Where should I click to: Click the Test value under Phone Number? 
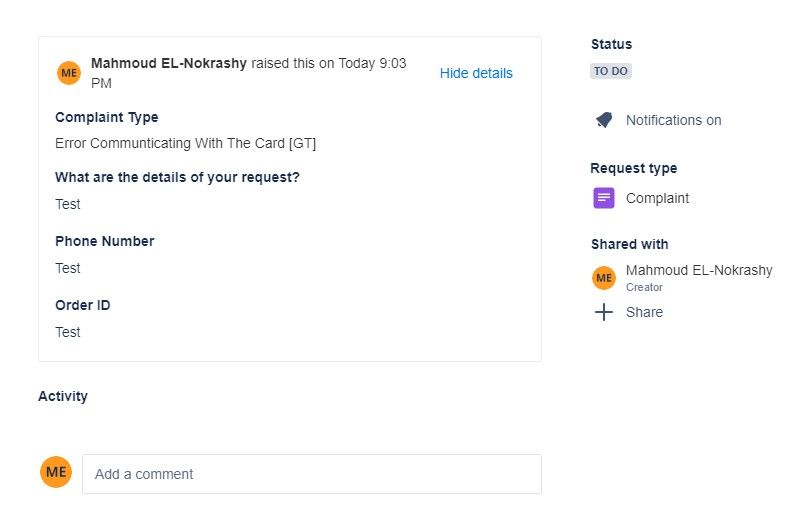coord(68,268)
